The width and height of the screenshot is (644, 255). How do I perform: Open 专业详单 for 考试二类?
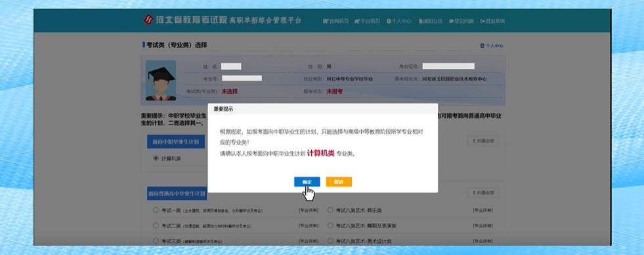coord(308,226)
